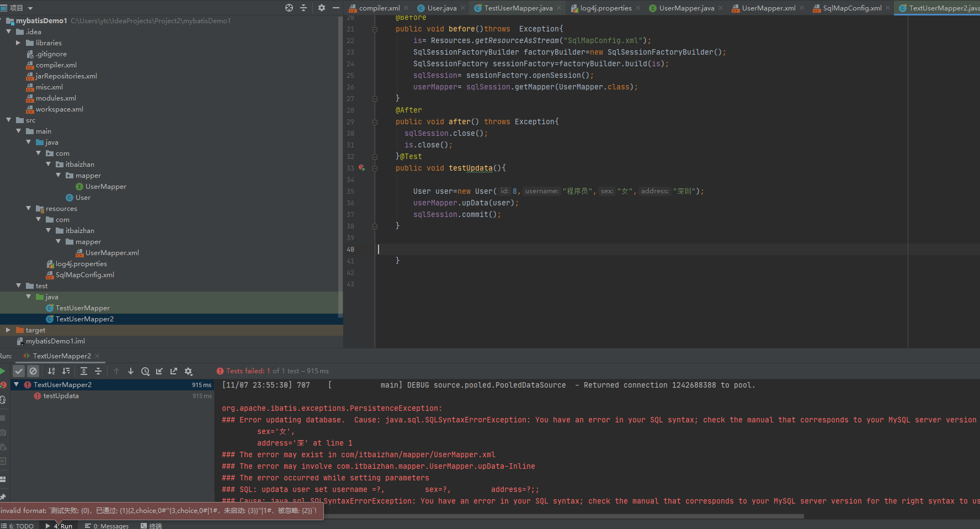The height and width of the screenshot is (529, 980).
Task: Collapse the .idea folder
Action: tap(8, 31)
